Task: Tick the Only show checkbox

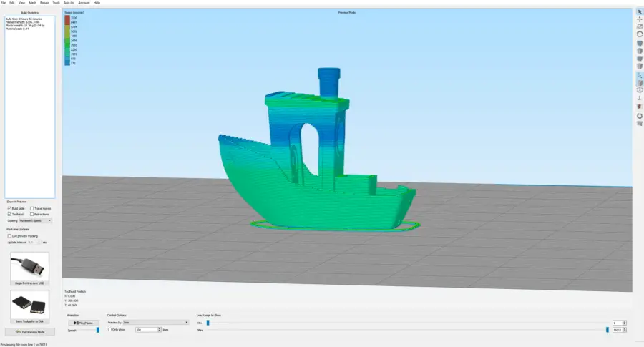Action: click(x=109, y=329)
